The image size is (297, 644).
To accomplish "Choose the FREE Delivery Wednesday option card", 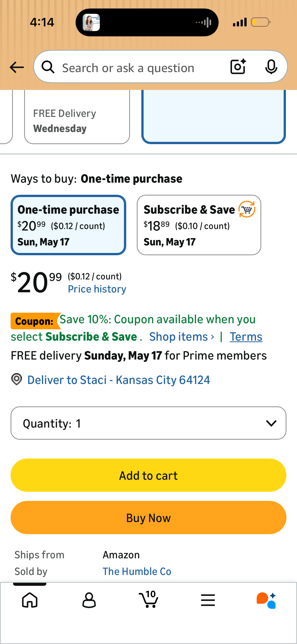I will tap(77, 117).
